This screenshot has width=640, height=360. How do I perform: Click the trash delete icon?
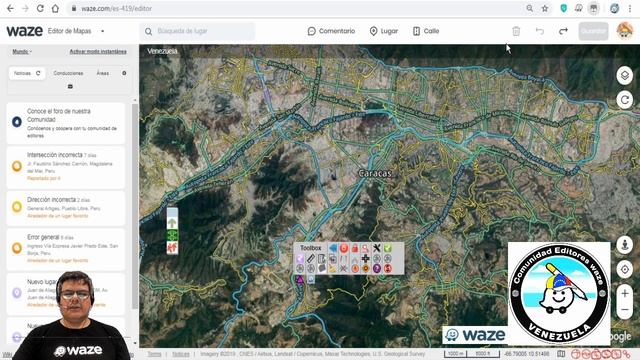(516, 31)
